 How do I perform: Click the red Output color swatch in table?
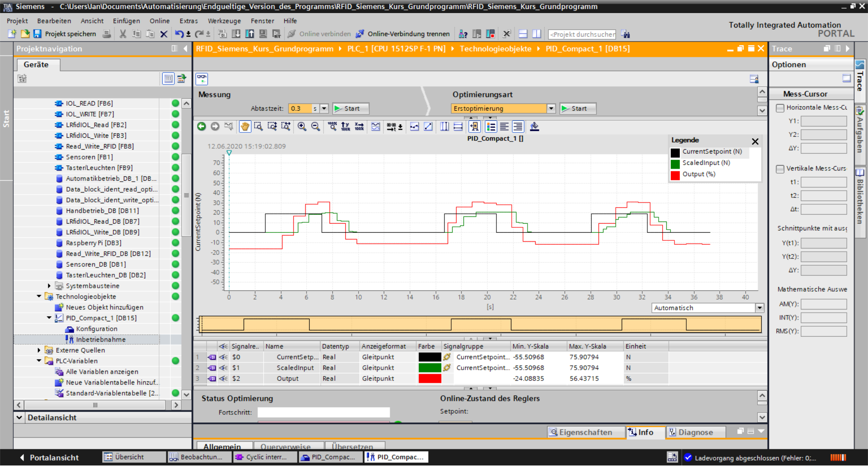click(x=429, y=379)
